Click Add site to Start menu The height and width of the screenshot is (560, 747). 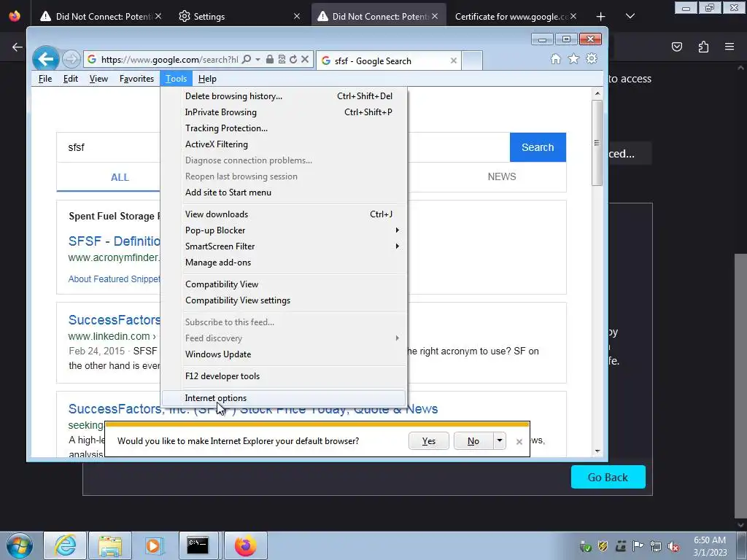284,192
